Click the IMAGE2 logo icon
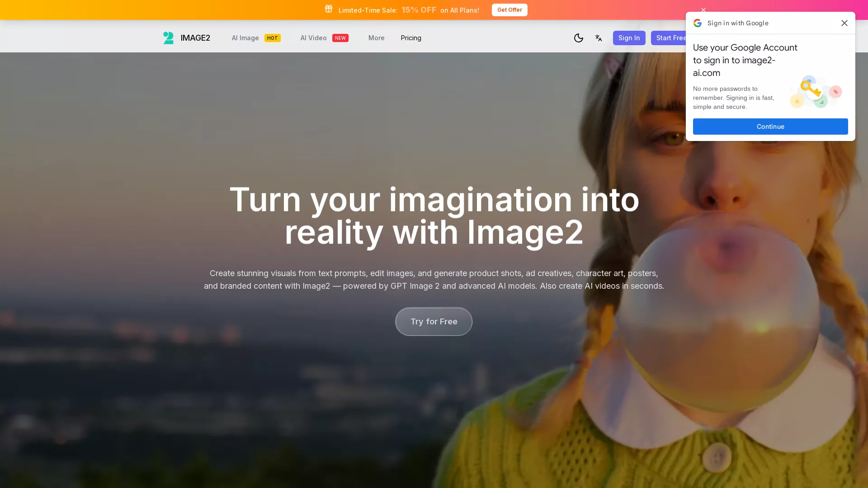 pyautogui.click(x=169, y=38)
